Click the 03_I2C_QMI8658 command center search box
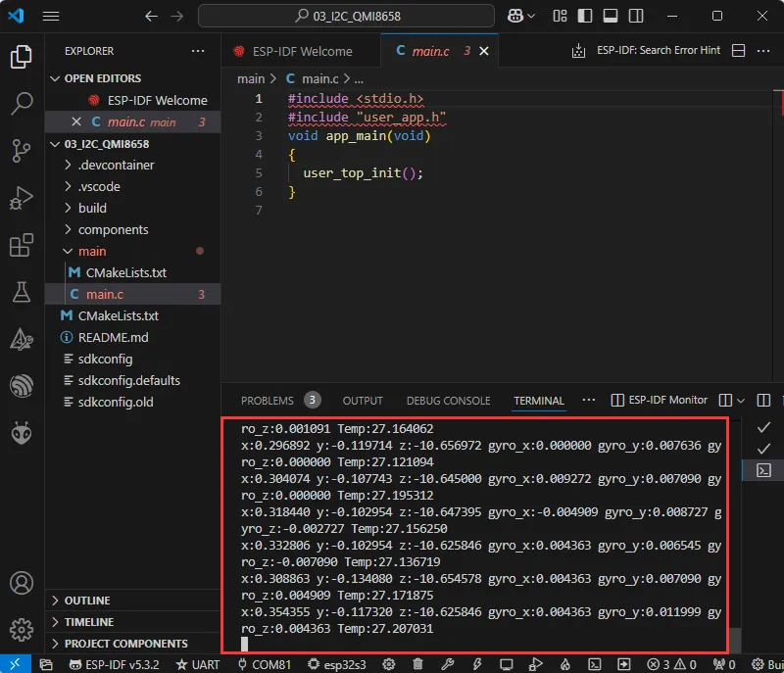This screenshot has width=784, height=673. coord(348,17)
